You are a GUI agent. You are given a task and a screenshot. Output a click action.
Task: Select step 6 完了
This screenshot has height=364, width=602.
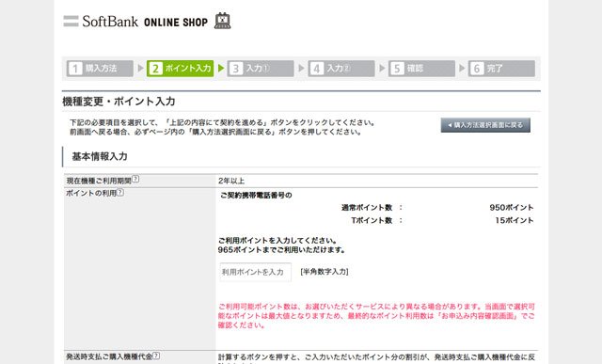click(501, 69)
